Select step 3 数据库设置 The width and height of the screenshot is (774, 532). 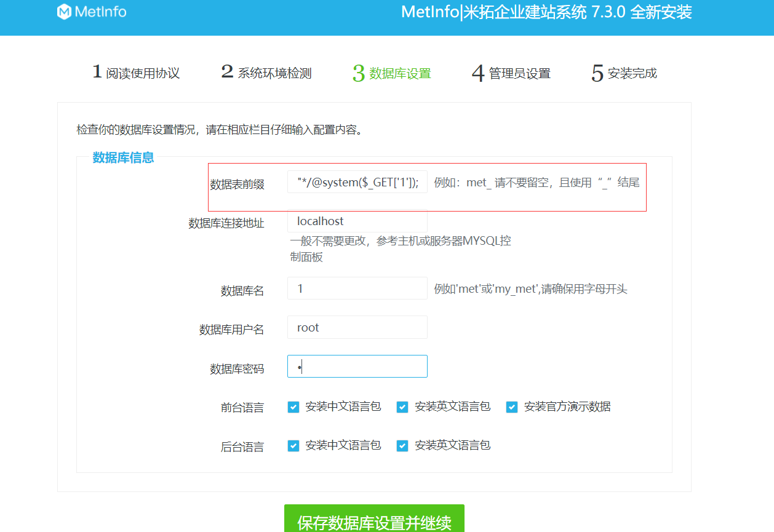[x=391, y=72]
